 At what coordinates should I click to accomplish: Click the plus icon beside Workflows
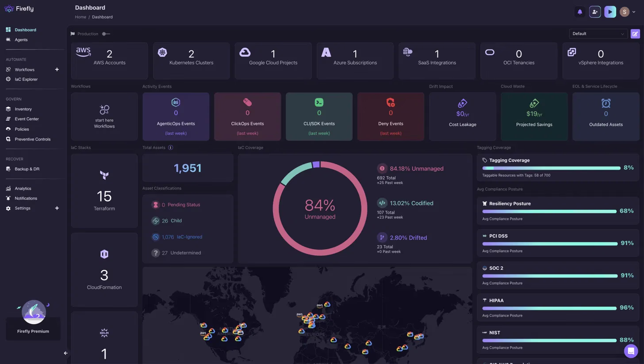(57, 69)
